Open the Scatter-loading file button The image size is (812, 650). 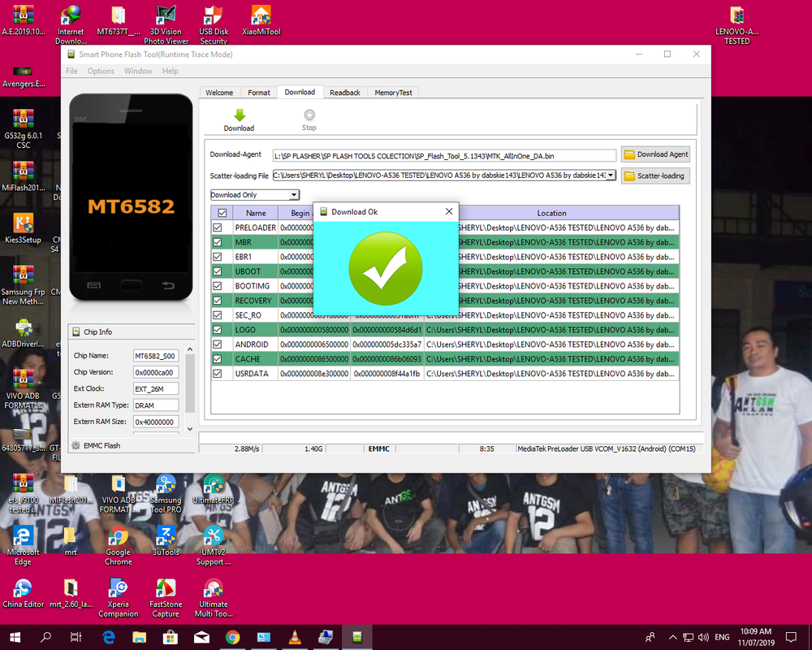[x=655, y=175]
